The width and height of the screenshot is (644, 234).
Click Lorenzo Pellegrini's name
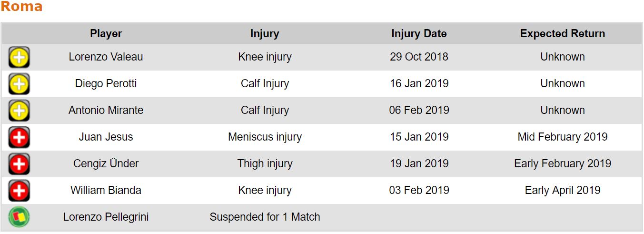tap(106, 217)
